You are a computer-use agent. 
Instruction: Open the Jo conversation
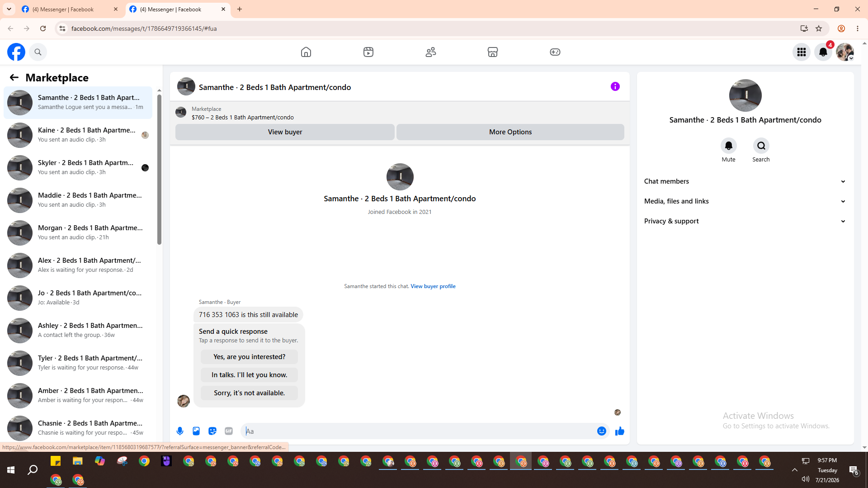coord(78,298)
